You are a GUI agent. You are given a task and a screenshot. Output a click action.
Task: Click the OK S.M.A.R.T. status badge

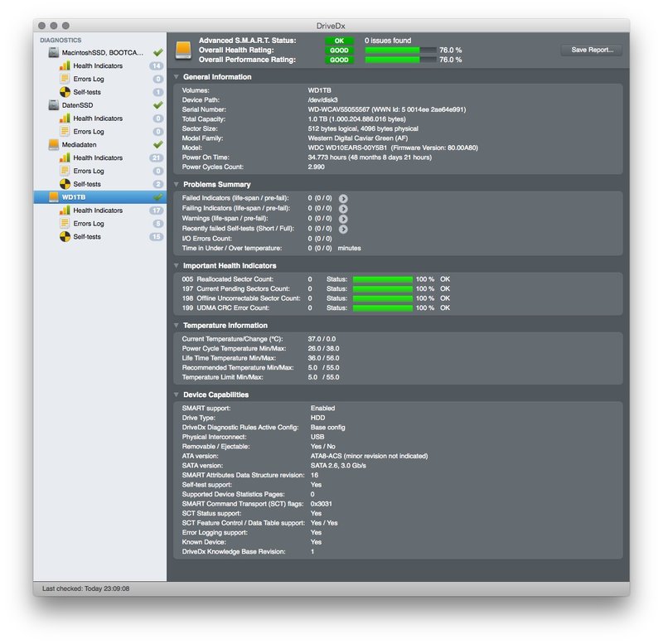[x=339, y=41]
